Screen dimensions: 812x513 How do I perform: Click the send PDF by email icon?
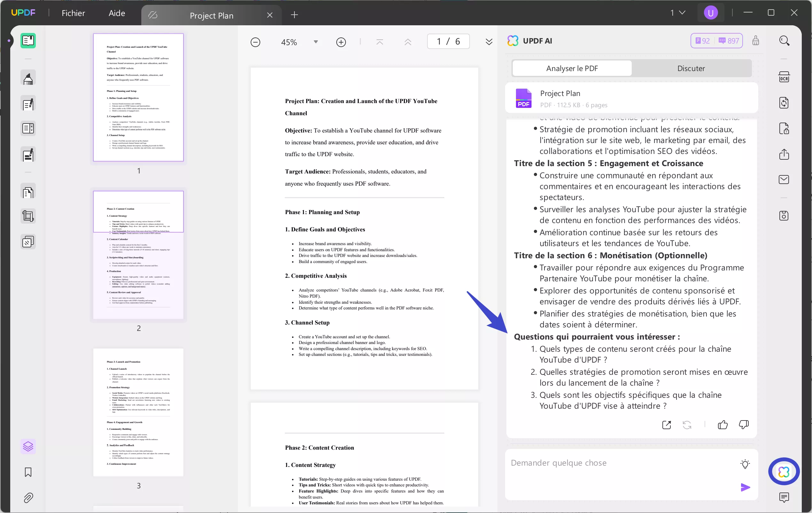pyautogui.click(x=784, y=180)
